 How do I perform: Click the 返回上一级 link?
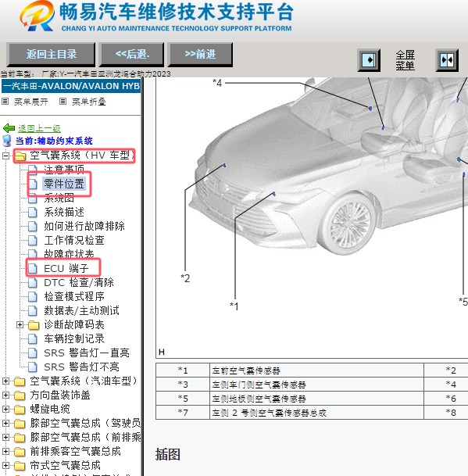point(39,128)
